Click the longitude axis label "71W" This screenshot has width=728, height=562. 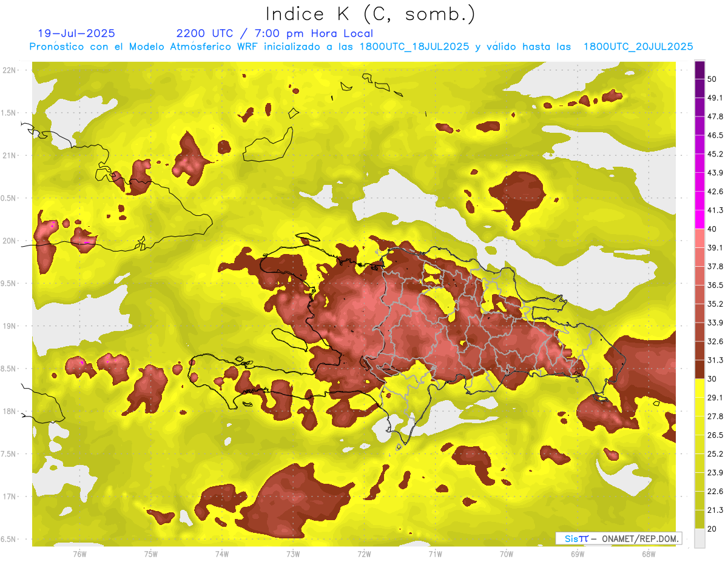[x=435, y=554]
